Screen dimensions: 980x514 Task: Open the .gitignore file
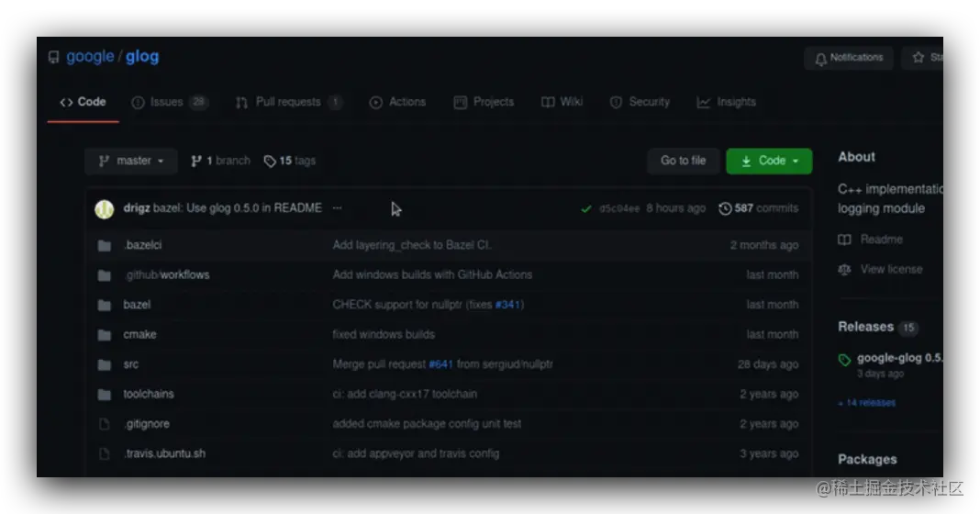[x=146, y=424]
